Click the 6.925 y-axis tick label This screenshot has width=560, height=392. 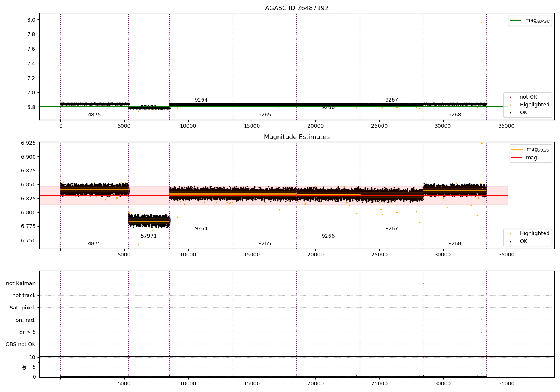click(28, 143)
